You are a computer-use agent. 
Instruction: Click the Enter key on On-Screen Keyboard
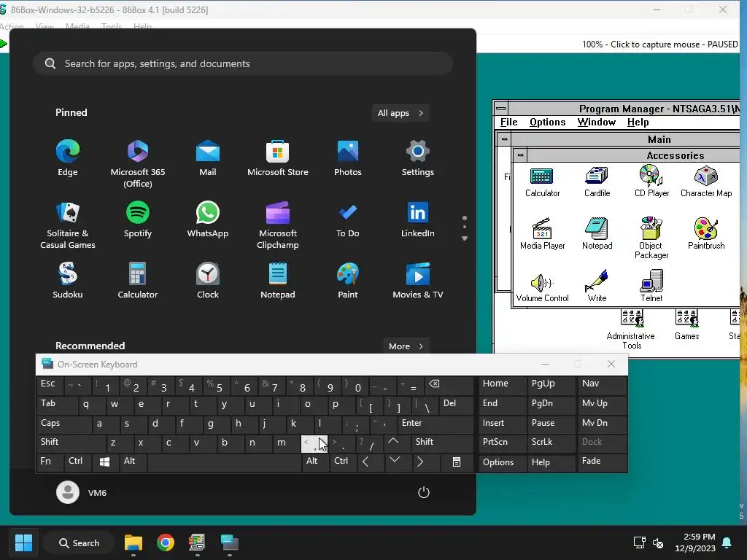click(435, 424)
